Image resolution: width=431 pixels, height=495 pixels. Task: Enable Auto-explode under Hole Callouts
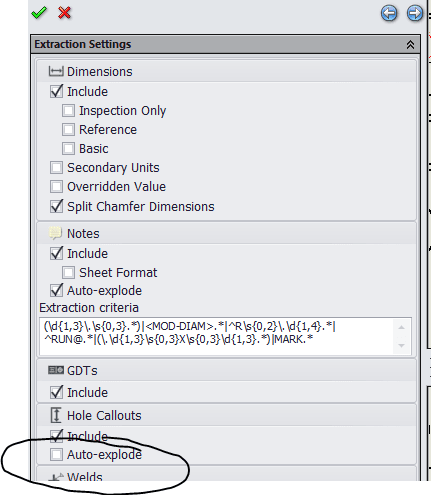click(x=56, y=454)
